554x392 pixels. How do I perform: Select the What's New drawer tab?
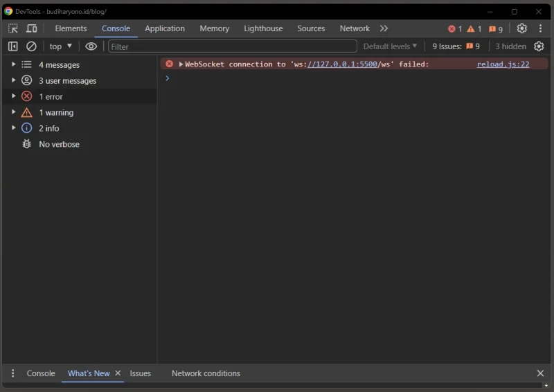tap(89, 373)
